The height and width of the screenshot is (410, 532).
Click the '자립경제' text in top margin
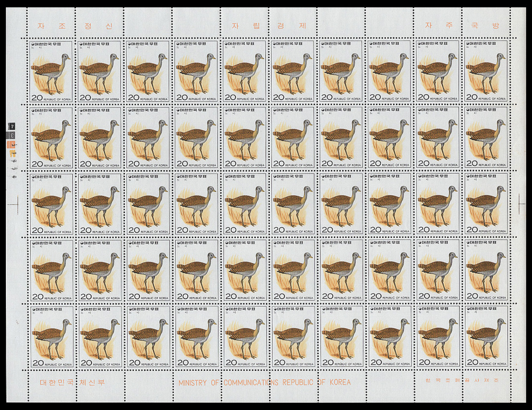pyautogui.click(x=268, y=25)
